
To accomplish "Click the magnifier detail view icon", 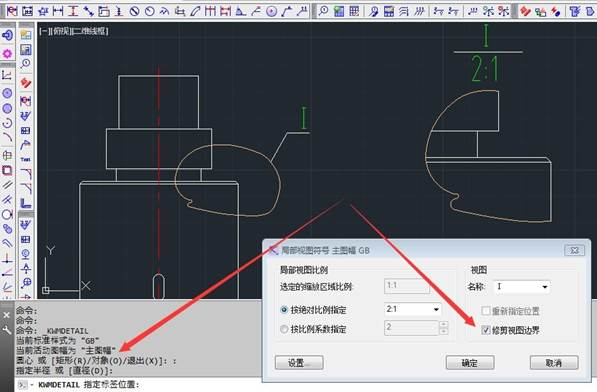I will pyautogui.click(x=324, y=11).
